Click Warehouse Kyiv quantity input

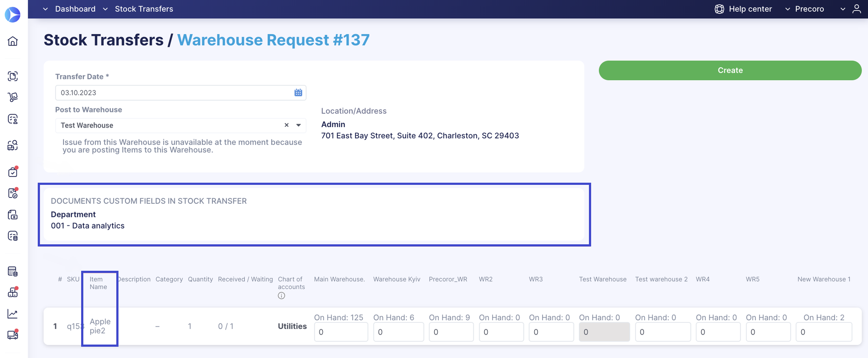(398, 332)
